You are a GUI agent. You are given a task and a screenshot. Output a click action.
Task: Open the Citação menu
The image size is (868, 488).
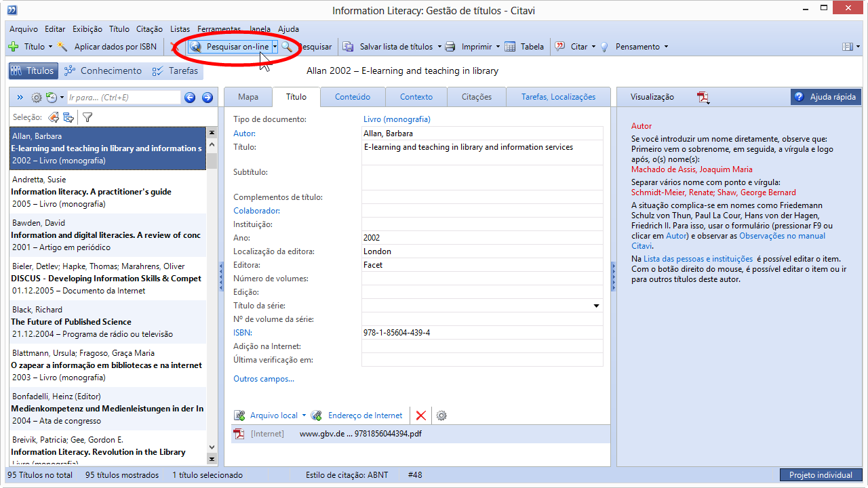pyautogui.click(x=149, y=29)
